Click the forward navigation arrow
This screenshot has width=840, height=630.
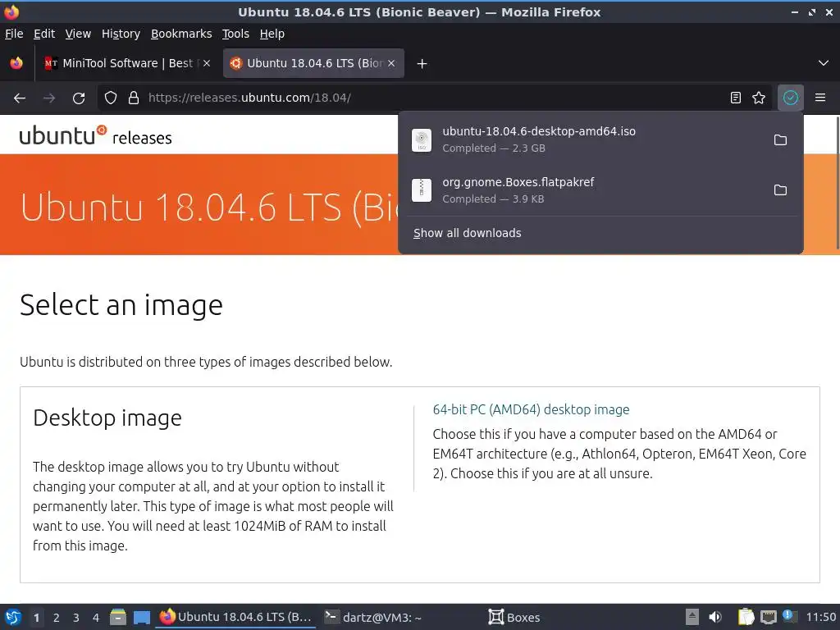(x=49, y=98)
